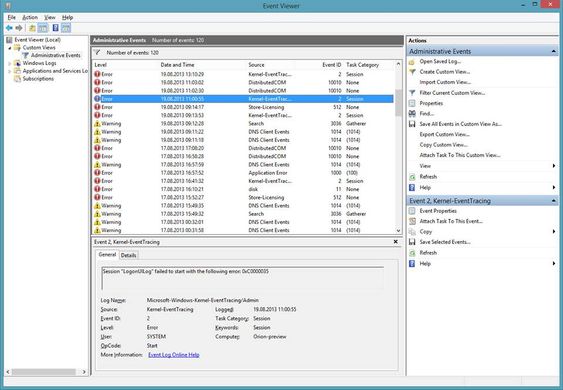Click the Save Selected Events disk icon
The width and height of the screenshot is (563, 390).
point(412,242)
